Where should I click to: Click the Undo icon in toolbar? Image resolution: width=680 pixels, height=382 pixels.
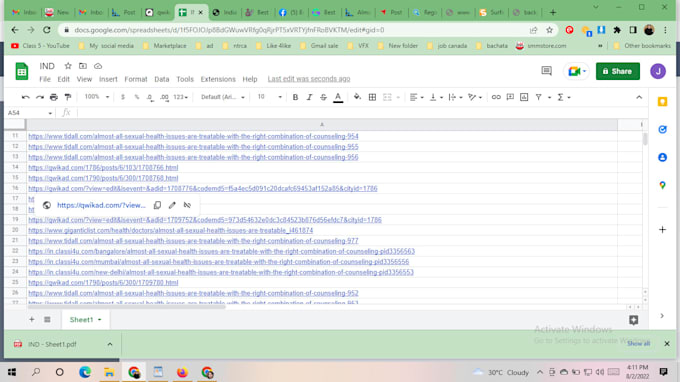coord(26,97)
